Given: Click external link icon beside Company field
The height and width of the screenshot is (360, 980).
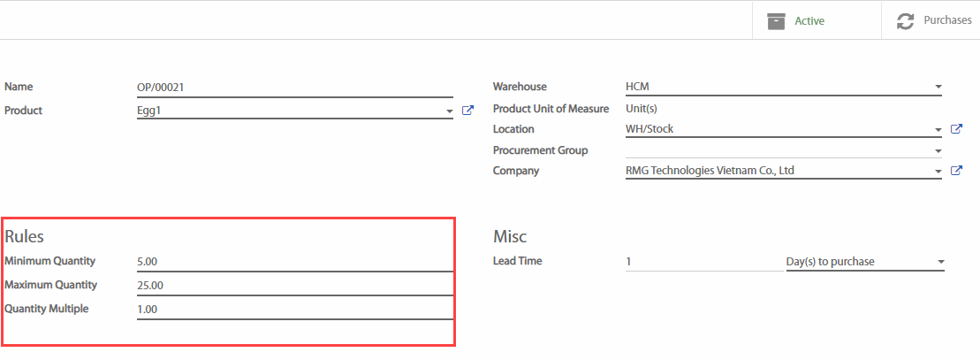Looking at the screenshot, I should (956, 171).
